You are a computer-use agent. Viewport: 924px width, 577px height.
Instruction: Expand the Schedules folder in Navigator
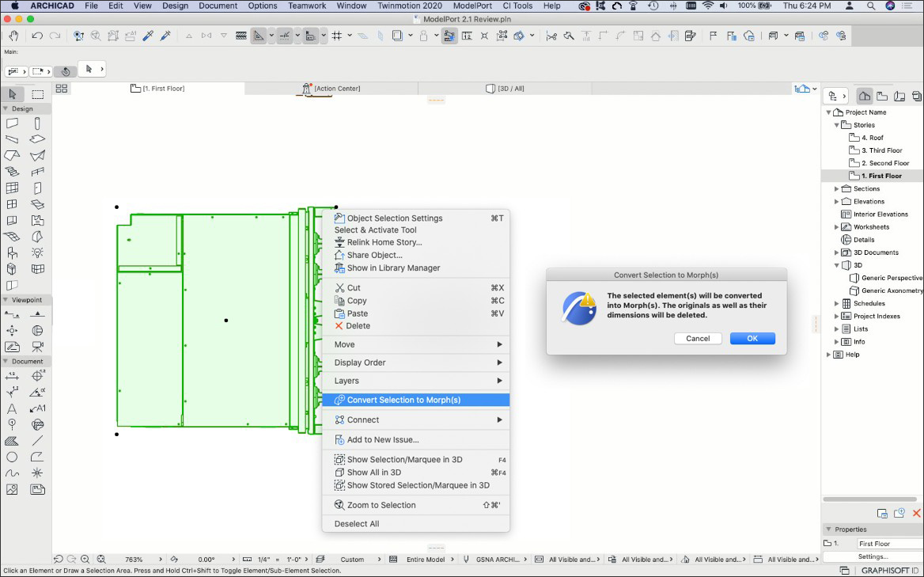point(837,303)
